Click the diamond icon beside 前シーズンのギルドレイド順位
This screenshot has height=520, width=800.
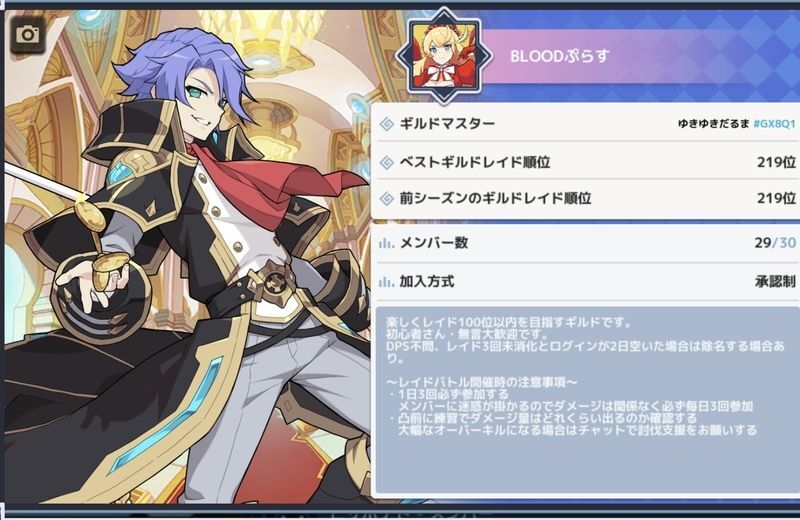tap(387, 198)
